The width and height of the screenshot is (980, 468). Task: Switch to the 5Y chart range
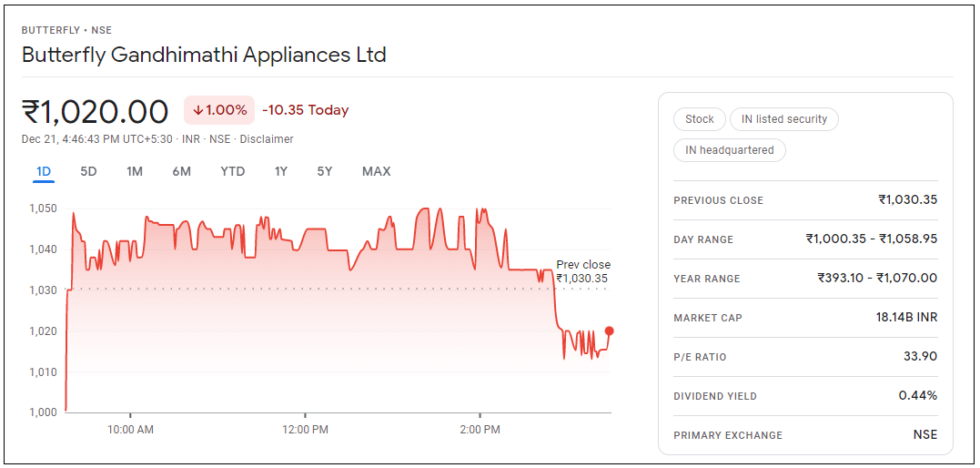coord(324,171)
